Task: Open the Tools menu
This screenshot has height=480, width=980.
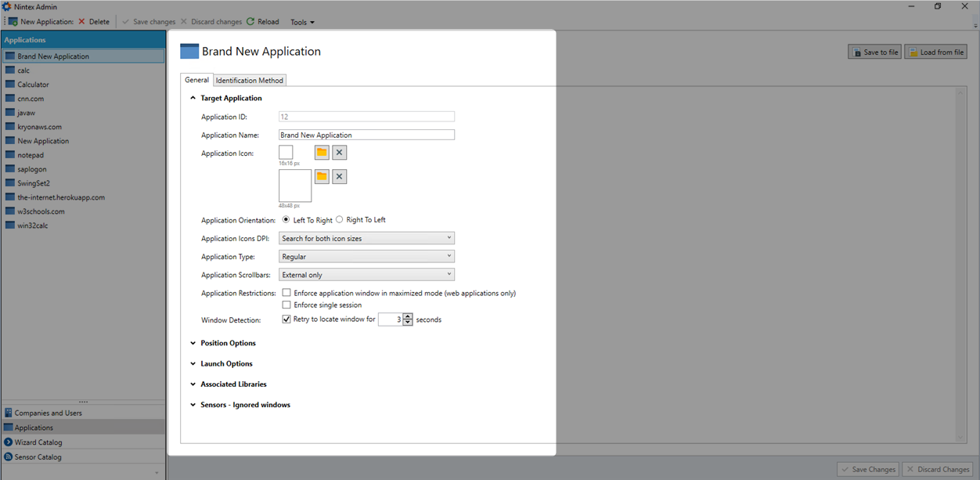Action: click(x=302, y=22)
